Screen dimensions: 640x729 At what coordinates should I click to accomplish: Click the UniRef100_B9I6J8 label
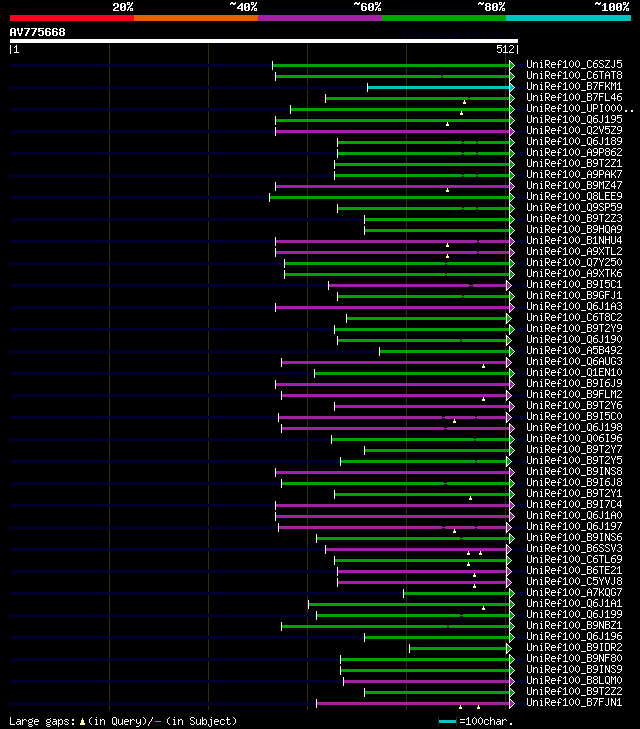coord(574,483)
